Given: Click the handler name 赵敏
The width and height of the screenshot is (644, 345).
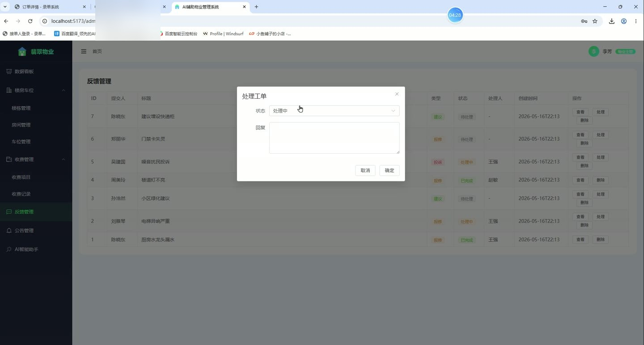Looking at the screenshot, I should pos(493,180).
